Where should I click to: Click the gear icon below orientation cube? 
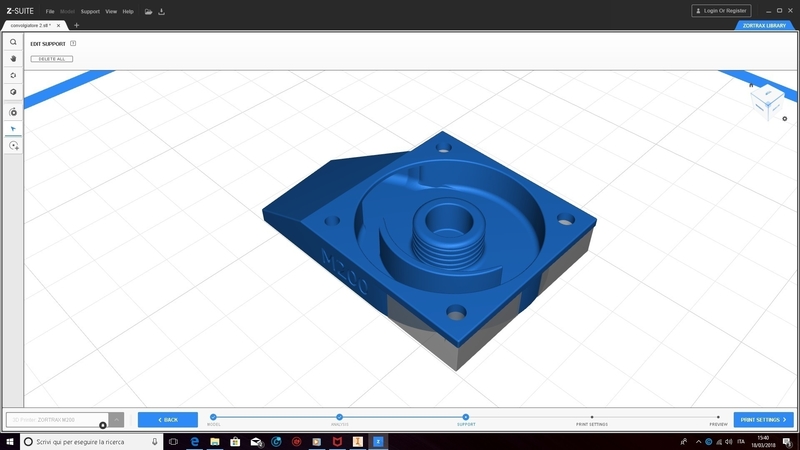click(x=785, y=119)
